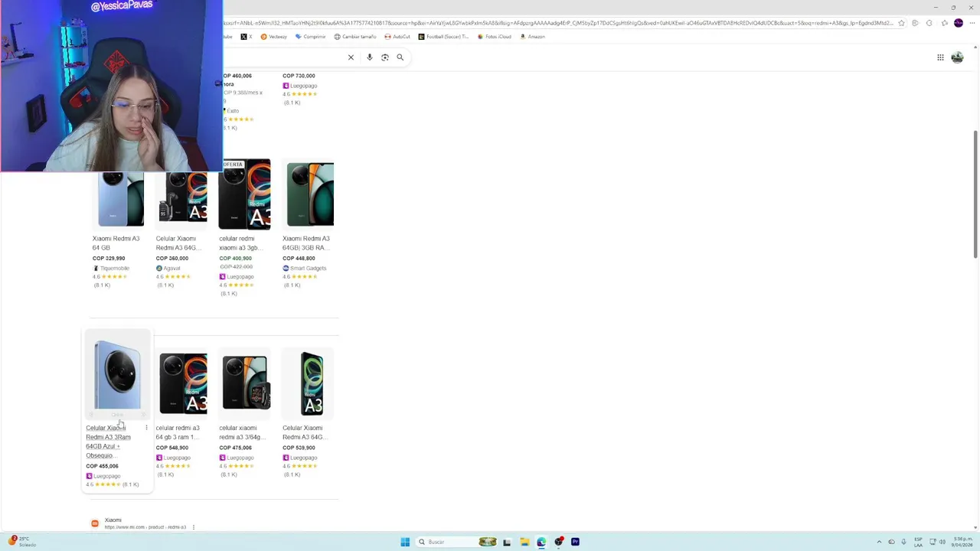
Task: Open 'celular xiaomi redmi a3 3/64g...' title
Action: [242, 432]
